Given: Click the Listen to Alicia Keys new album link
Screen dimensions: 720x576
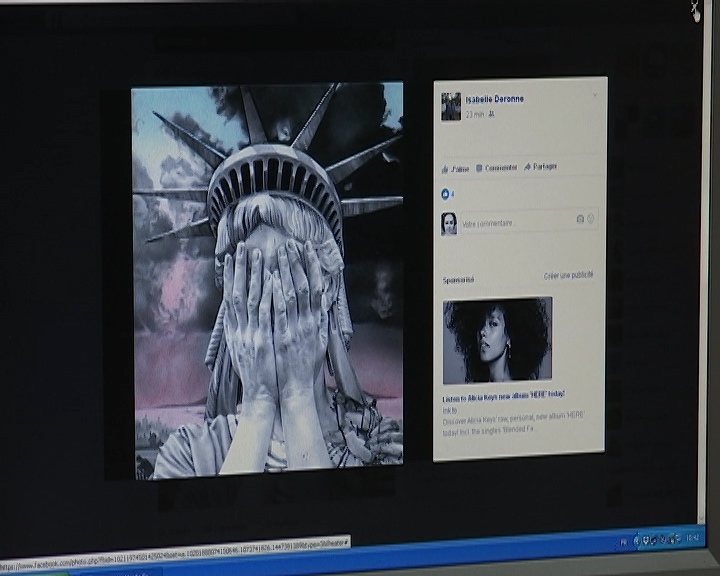Looking at the screenshot, I should click(504, 396).
